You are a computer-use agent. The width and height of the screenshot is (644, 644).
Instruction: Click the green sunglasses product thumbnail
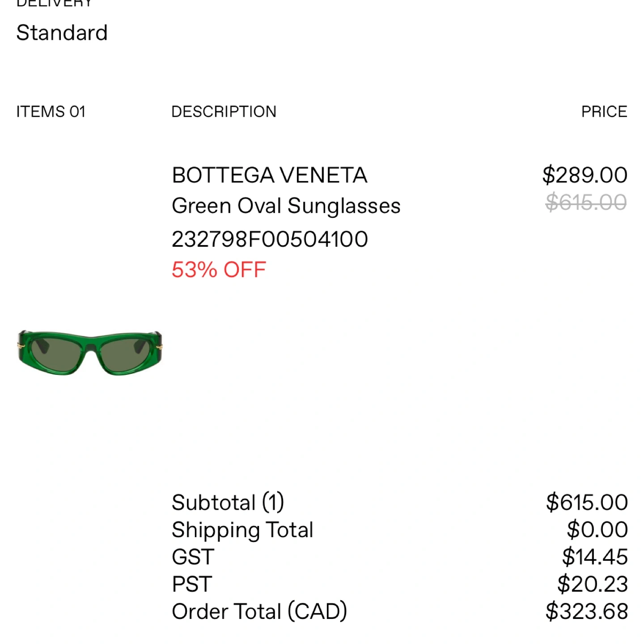[x=90, y=353]
